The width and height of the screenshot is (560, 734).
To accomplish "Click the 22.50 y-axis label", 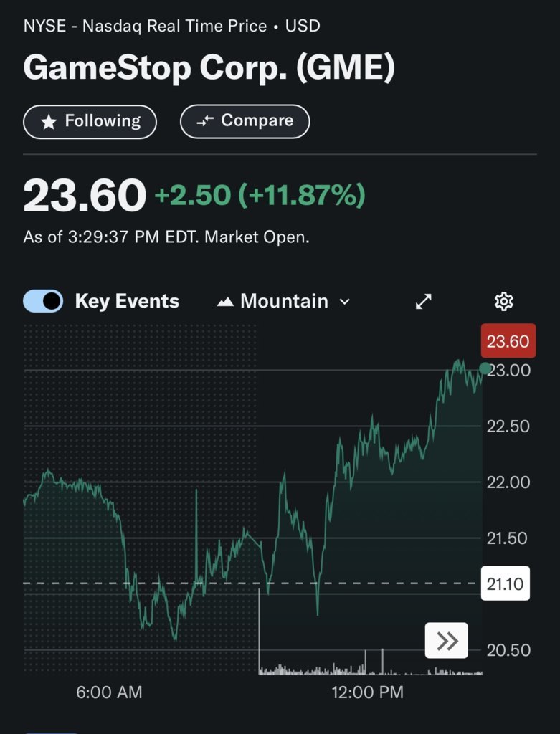I will click(x=508, y=426).
